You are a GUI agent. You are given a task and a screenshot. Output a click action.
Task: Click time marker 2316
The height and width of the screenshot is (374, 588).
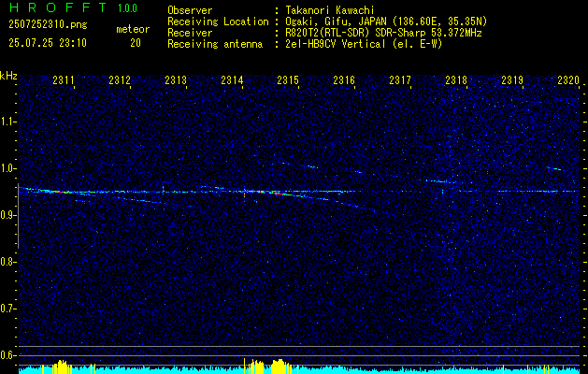click(344, 79)
